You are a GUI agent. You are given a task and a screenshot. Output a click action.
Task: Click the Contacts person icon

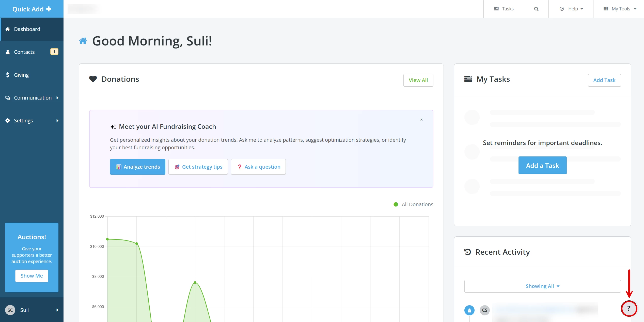[8, 52]
